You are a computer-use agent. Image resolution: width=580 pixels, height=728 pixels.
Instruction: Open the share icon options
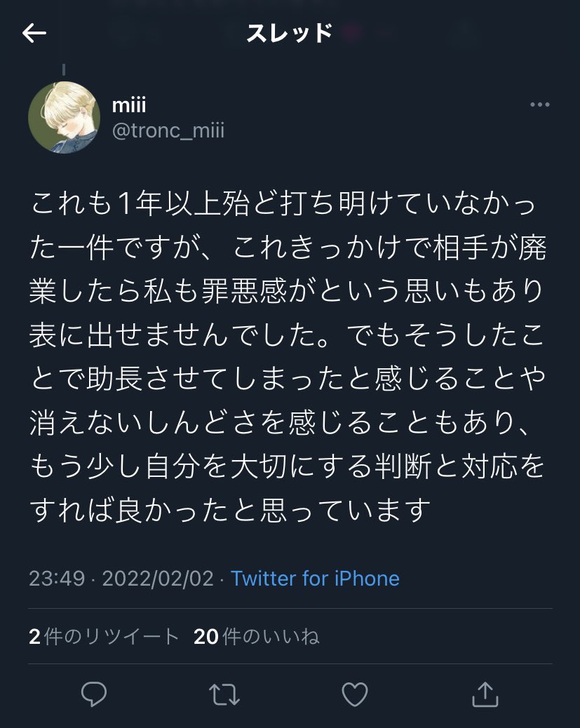click(x=483, y=694)
